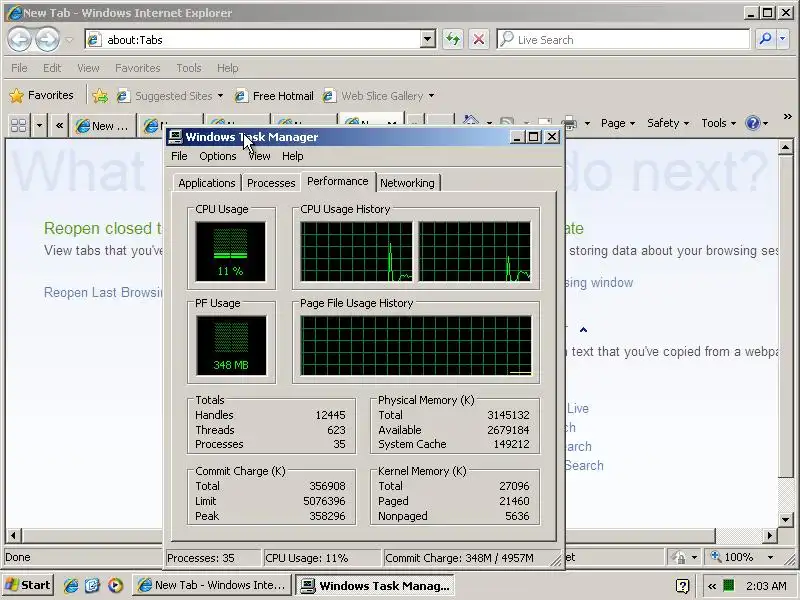Open the Web Slice Gallery dropdown
Screen dimensions: 800x600
point(432,95)
